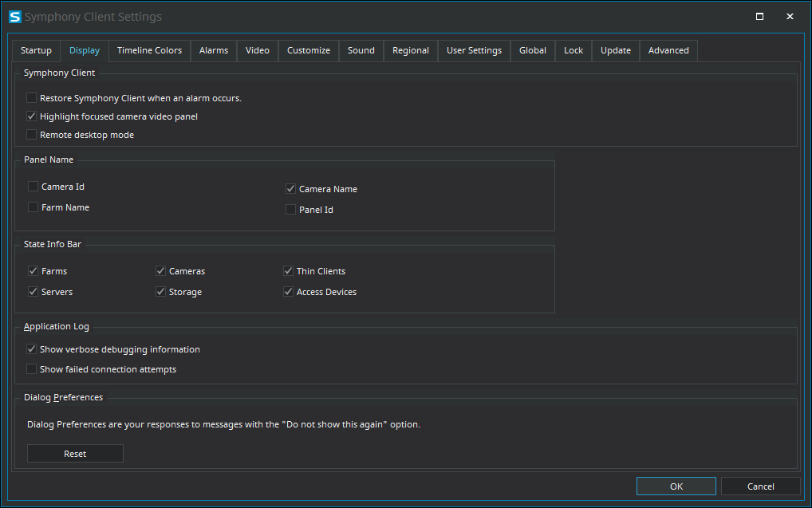Open the Global tab

click(532, 50)
